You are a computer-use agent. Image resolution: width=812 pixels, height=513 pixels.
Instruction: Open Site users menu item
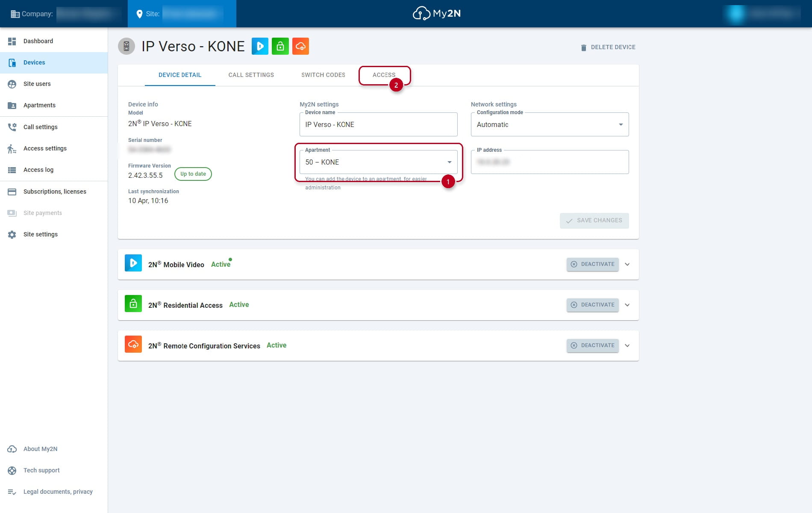point(54,84)
